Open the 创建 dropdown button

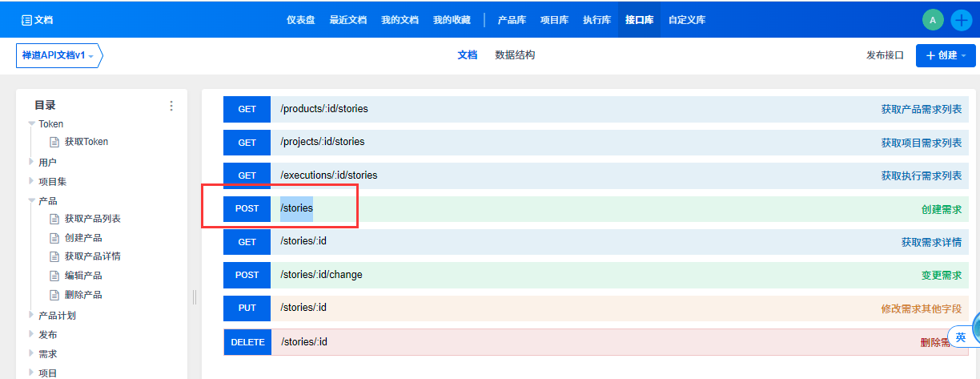click(x=946, y=55)
